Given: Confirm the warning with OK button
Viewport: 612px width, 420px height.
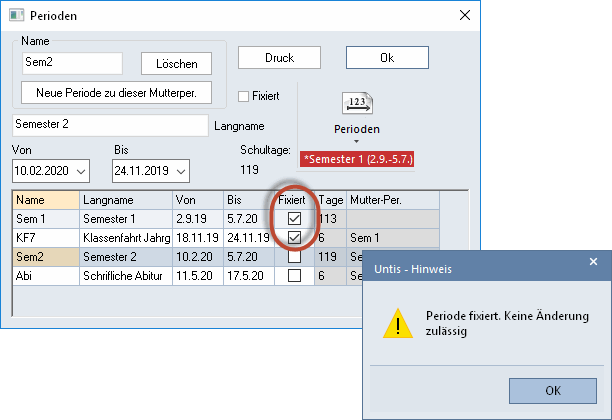Looking at the screenshot, I should [x=552, y=389].
